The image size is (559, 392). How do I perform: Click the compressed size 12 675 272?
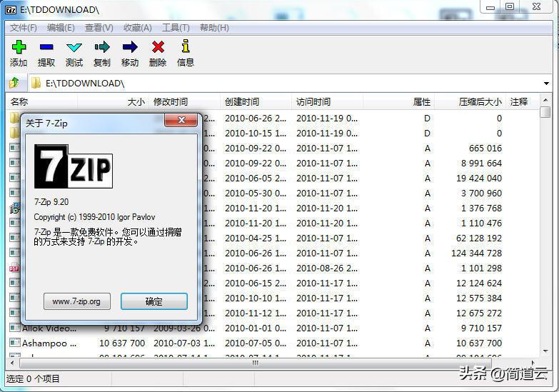click(x=479, y=313)
